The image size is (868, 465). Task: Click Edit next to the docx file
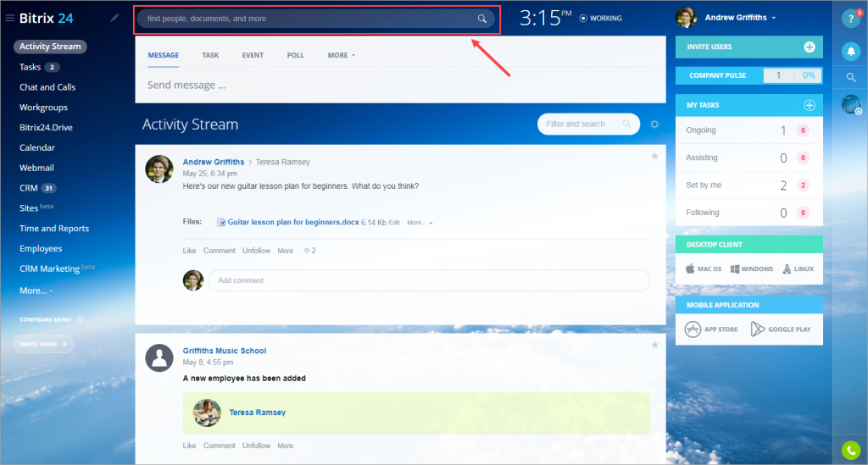pyautogui.click(x=393, y=223)
